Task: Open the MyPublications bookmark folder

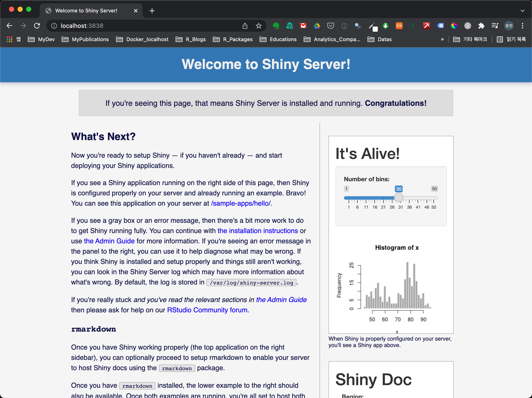Action: click(x=85, y=39)
